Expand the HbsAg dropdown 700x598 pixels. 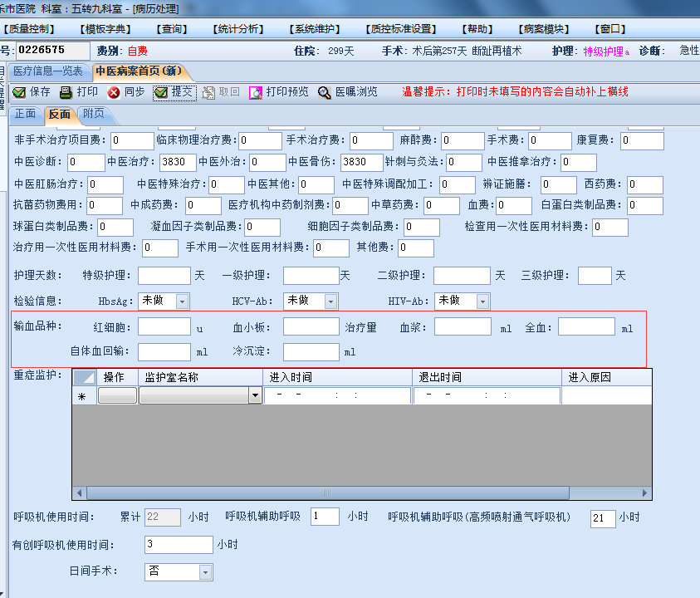(182, 301)
